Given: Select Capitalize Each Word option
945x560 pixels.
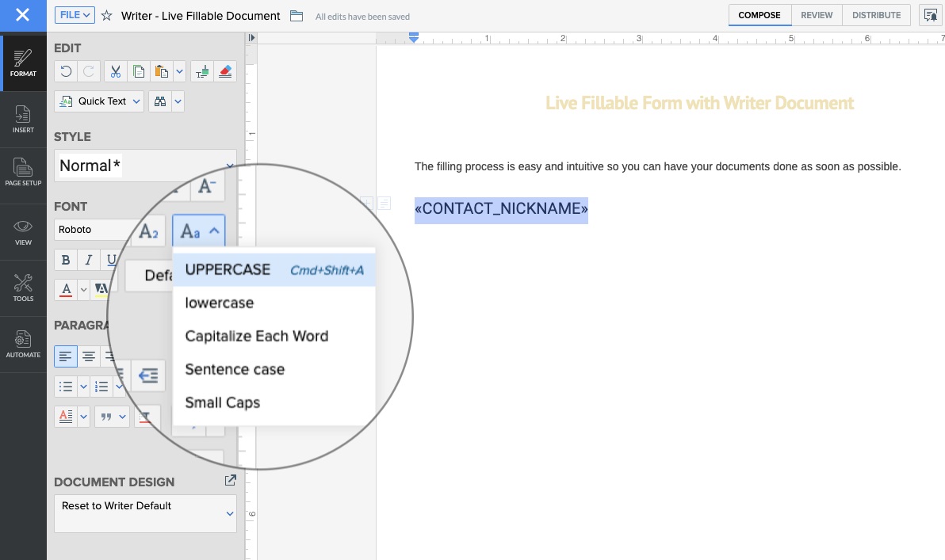Looking at the screenshot, I should coord(274,336).
